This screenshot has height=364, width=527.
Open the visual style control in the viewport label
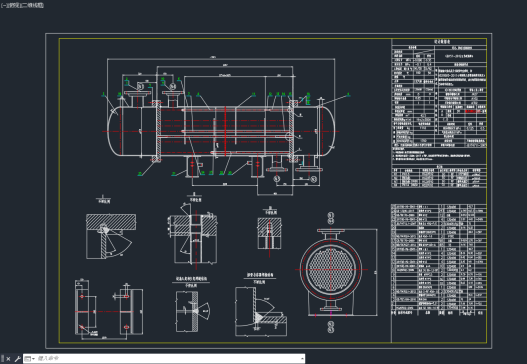click(32, 5)
